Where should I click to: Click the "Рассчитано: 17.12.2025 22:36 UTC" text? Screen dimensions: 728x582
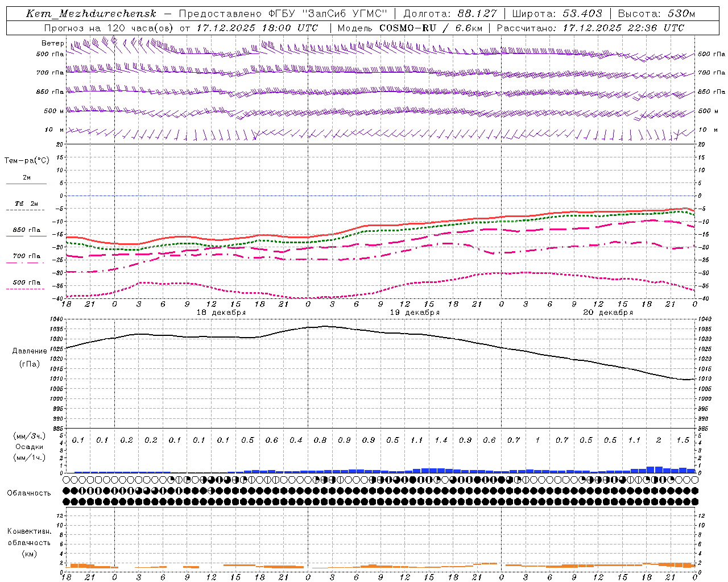pos(590,27)
